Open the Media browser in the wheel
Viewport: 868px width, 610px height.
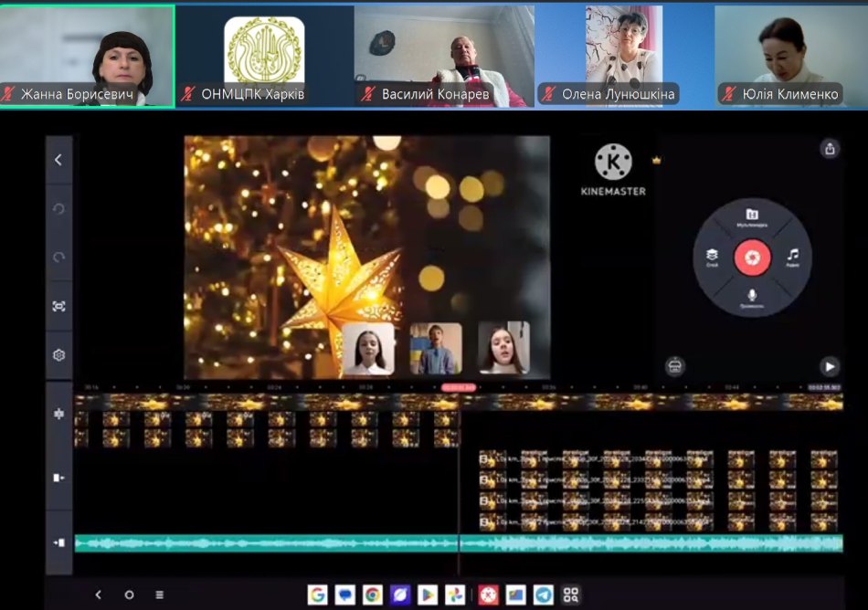[x=752, y=216]
